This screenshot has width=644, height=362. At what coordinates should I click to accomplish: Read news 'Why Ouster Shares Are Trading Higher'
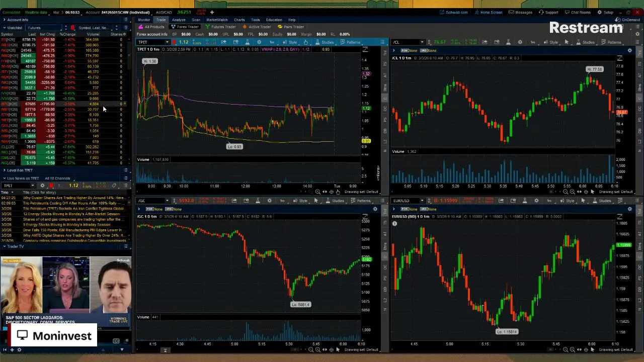[x=74, y=198]
